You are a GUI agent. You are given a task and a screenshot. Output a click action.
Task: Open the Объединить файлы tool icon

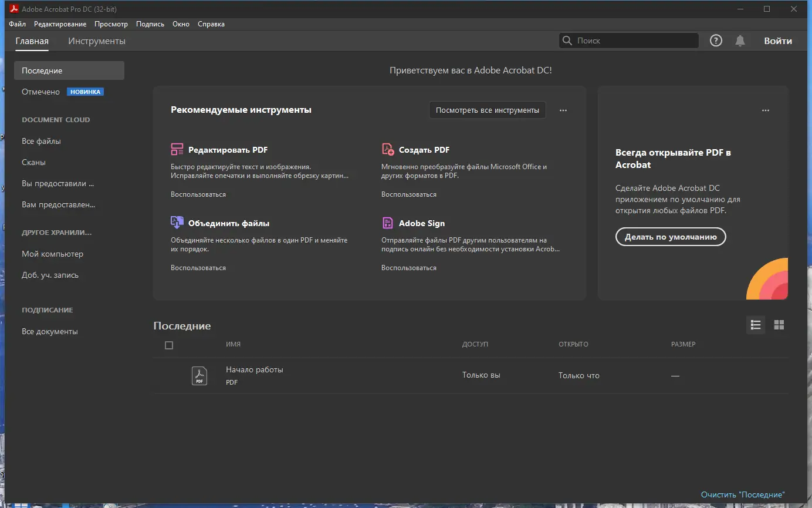point(176,223)
